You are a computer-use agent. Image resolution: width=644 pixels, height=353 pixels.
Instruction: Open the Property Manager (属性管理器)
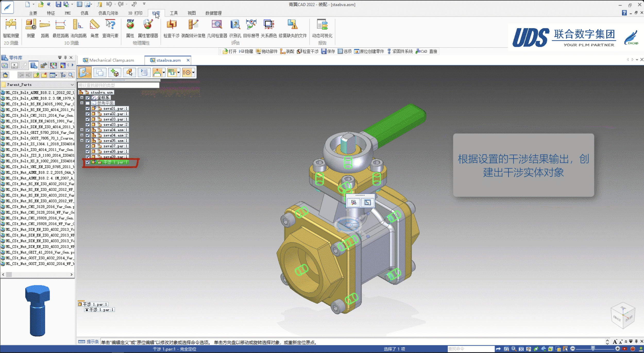[x=148, y=29]
